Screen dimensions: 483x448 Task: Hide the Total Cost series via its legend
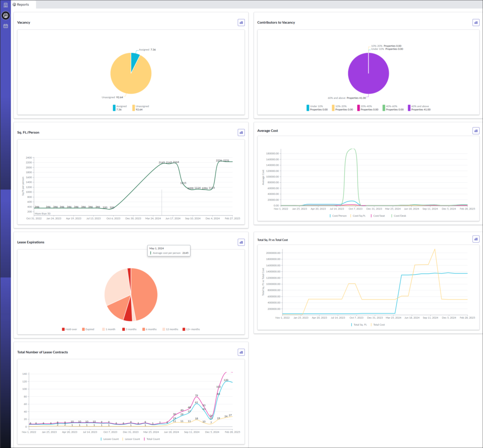[378, 325]
